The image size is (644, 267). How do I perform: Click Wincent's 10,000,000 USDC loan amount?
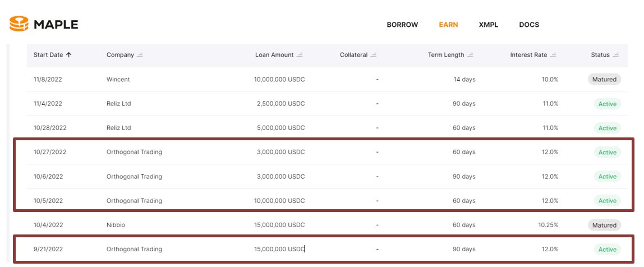(280, 79)
